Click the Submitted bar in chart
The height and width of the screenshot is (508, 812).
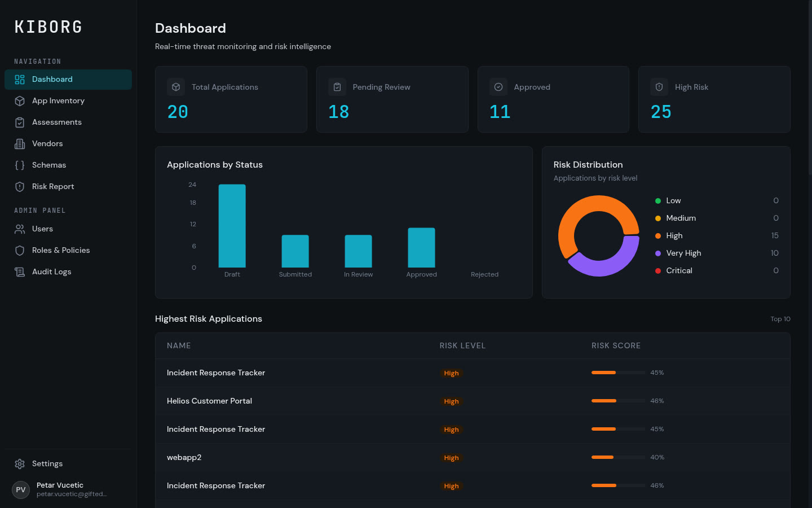click(295, 251)
